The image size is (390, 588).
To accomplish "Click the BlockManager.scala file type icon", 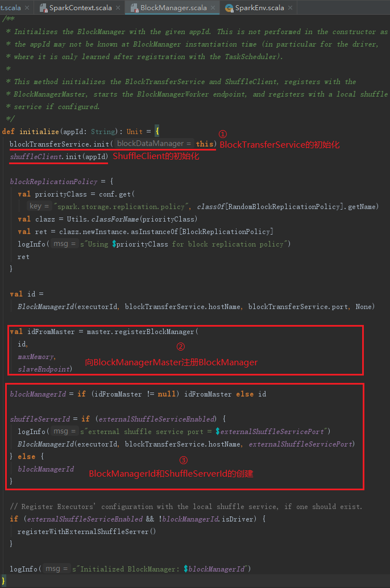I will coord(134,7).
